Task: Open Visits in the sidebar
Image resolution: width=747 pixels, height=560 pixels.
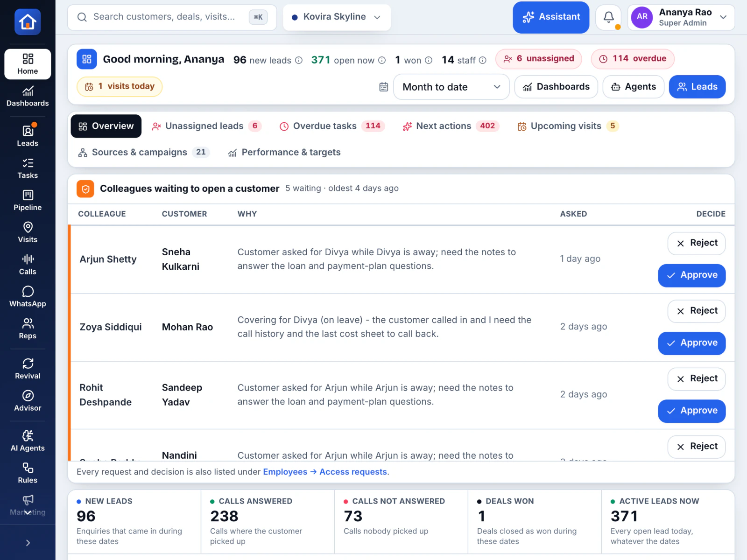Action: point(28,233)
